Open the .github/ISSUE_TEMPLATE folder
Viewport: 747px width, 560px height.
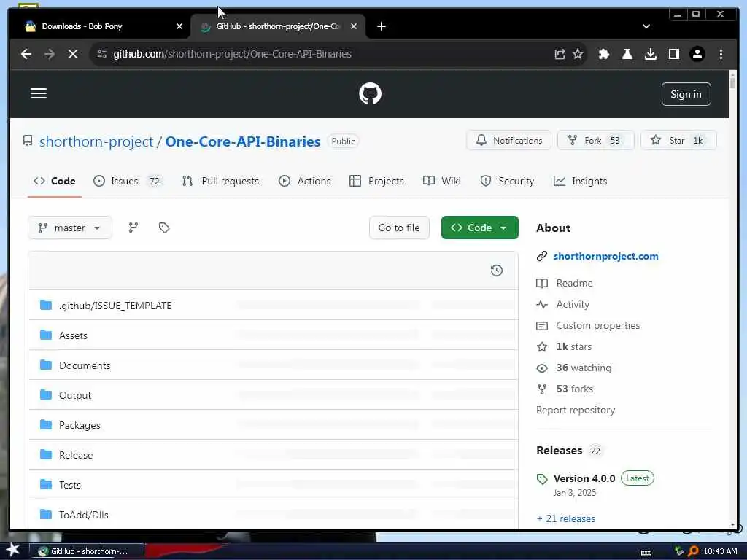click(x=115, y=306)
